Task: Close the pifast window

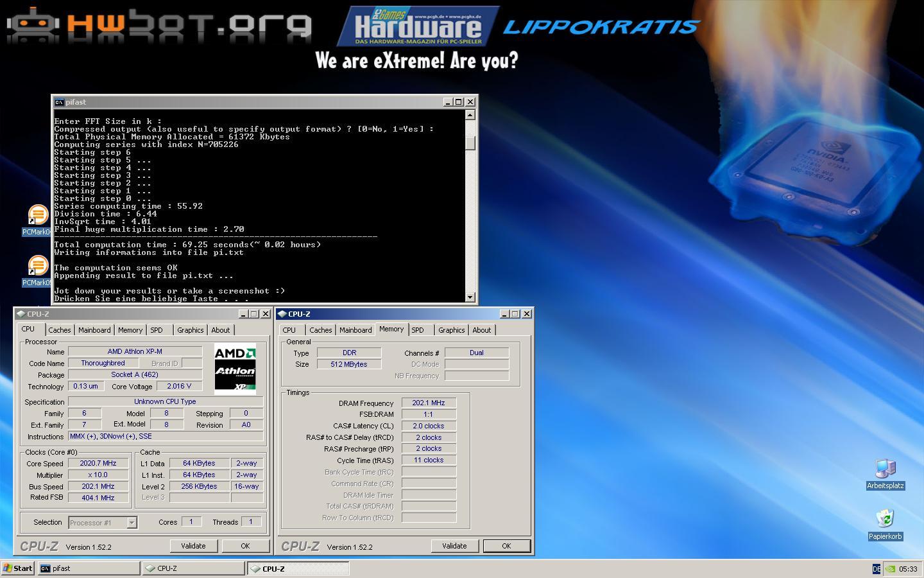Action: coord(470,102)
